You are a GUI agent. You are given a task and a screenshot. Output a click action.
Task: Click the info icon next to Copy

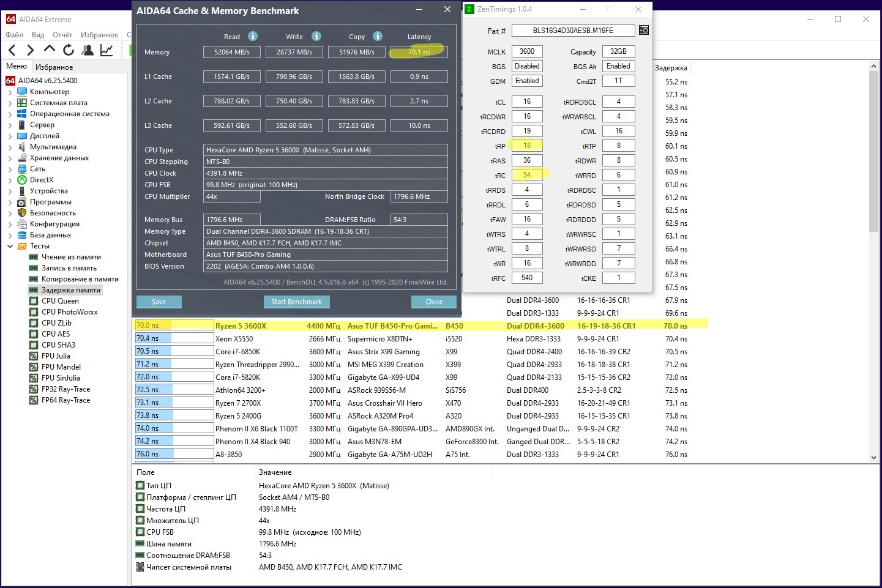point(378,36)
